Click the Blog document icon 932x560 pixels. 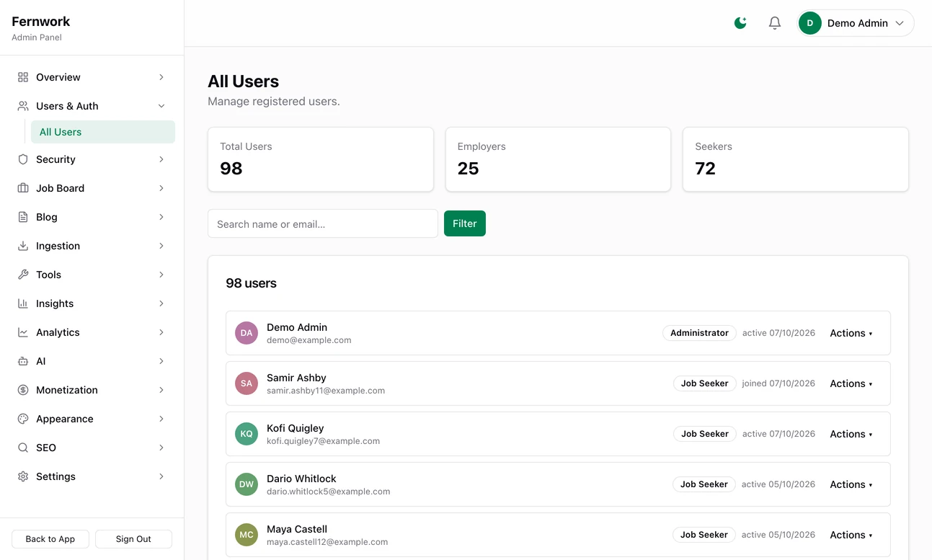coord(23,217)
